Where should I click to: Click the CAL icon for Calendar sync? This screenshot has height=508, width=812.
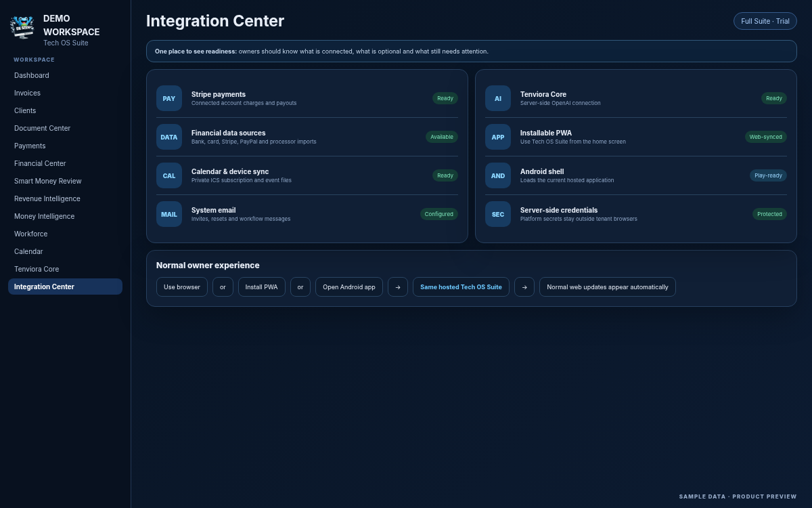tap(169, 175)
